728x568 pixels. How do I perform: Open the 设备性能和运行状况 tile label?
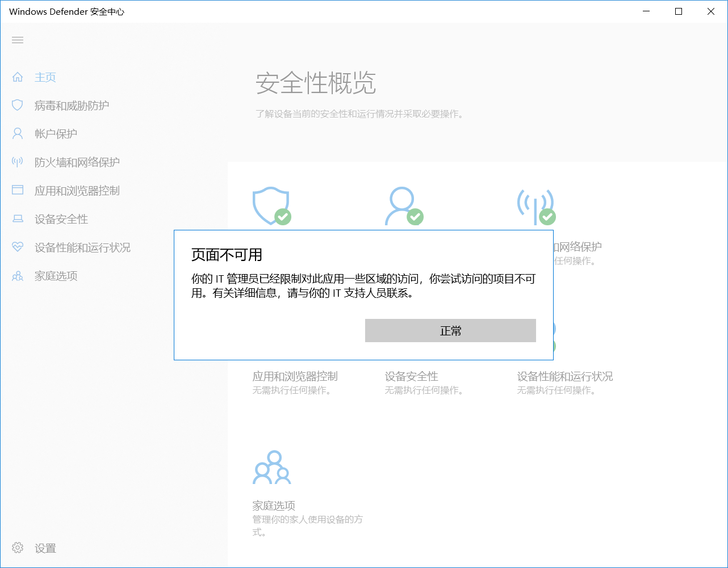pyautogui.click(x=564, y=376)
